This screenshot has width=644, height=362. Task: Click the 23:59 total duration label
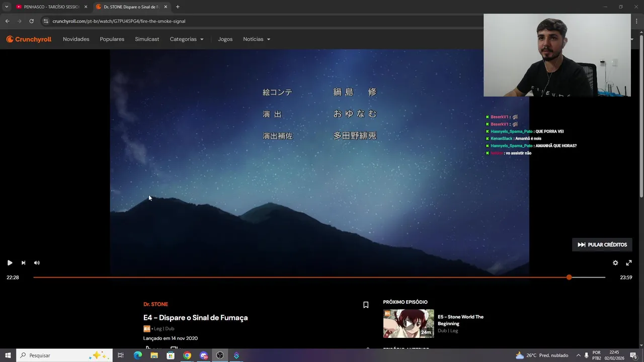pos(626,278)
